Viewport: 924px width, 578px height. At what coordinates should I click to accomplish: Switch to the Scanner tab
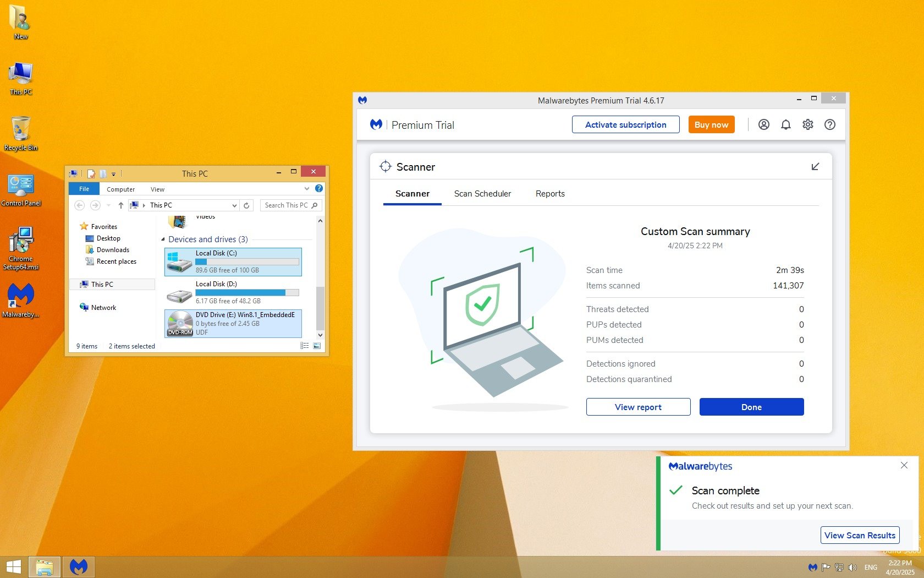point(413,194)
